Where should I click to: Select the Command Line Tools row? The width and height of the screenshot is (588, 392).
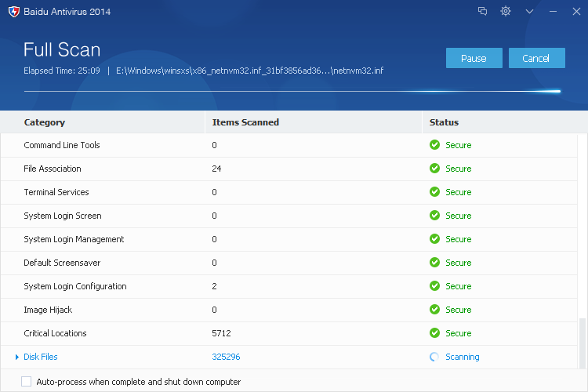click(x=289, y=145)
